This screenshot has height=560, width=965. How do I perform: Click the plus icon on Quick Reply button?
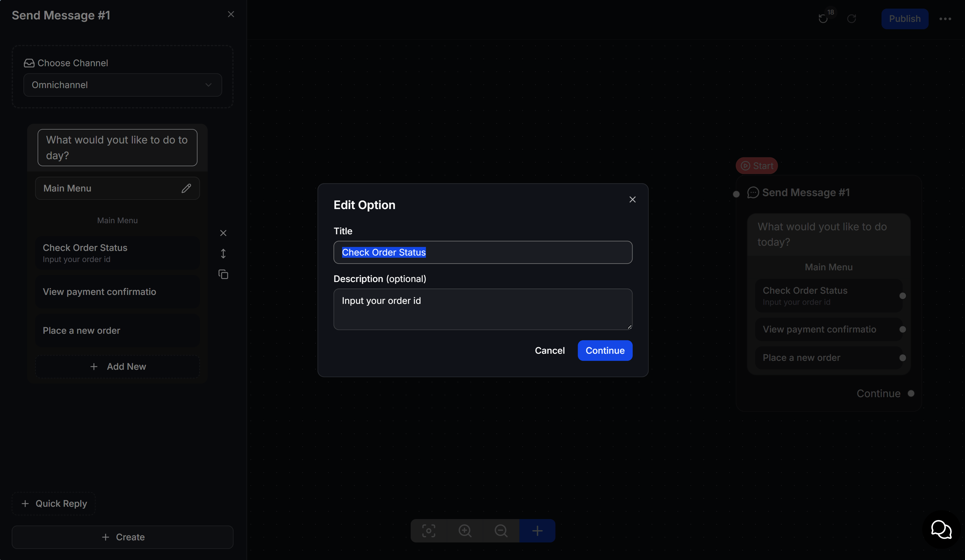point(25,503)
